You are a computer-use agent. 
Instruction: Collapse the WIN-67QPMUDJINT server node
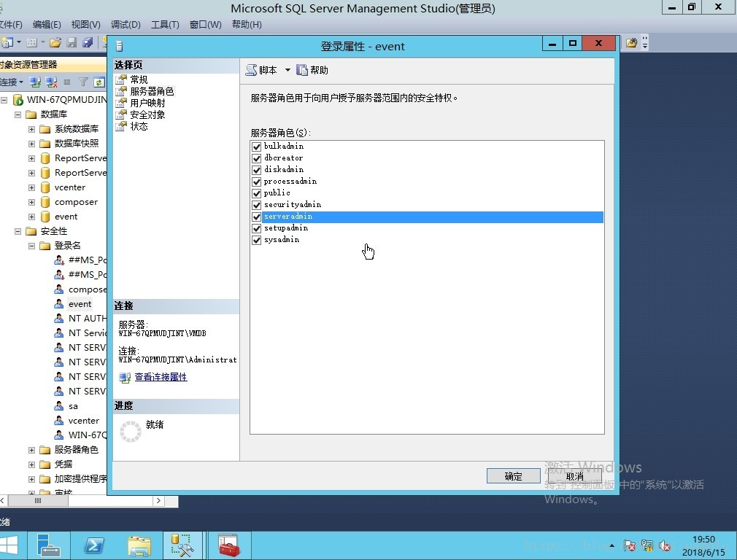(x=4, y=100)
